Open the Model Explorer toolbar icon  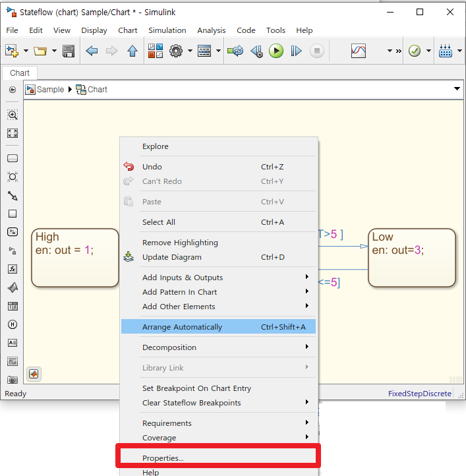(x=204, y=51)
